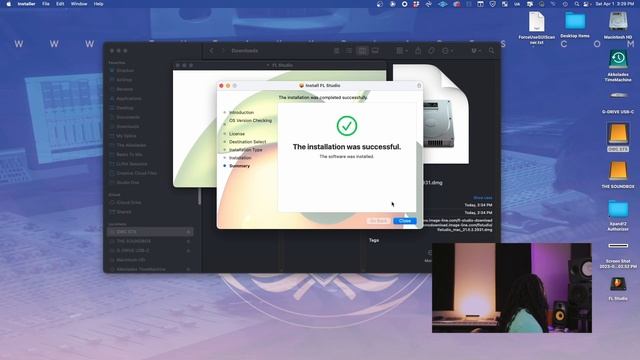The height and width of the screenshot is (360, 640).
Task: Select Macintosh HD in the Finder sidebar
Action: coord(131,260)
